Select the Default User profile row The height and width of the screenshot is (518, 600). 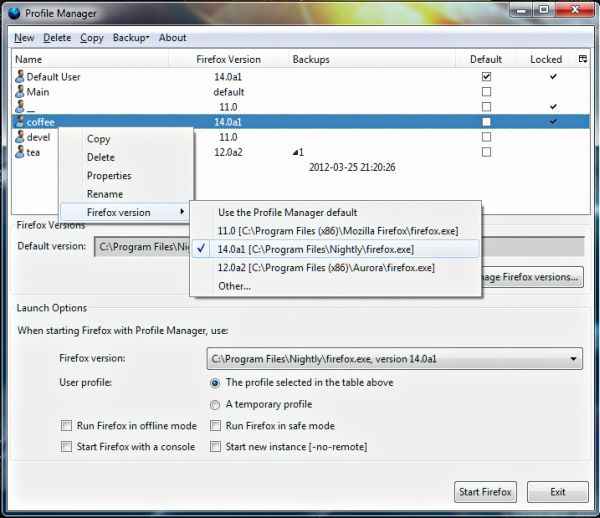301,77
